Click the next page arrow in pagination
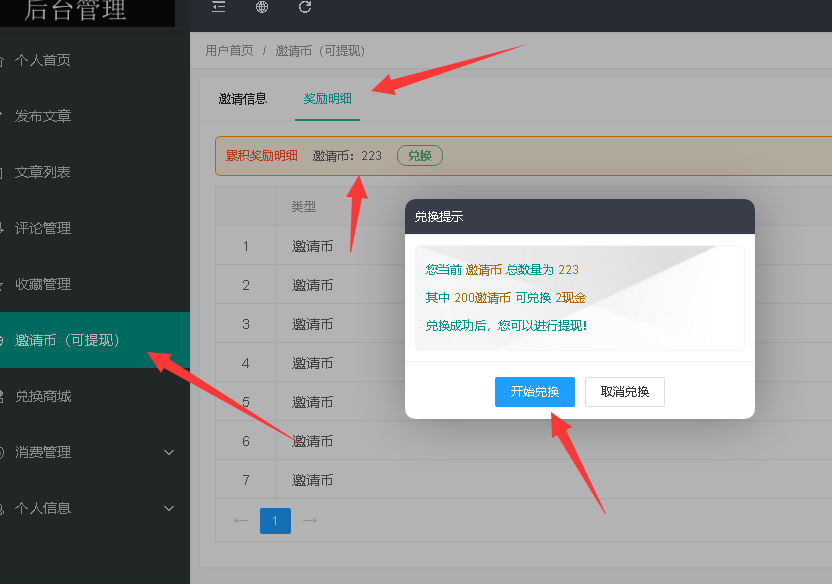The image size is (832, 584). tap(310, 520)
